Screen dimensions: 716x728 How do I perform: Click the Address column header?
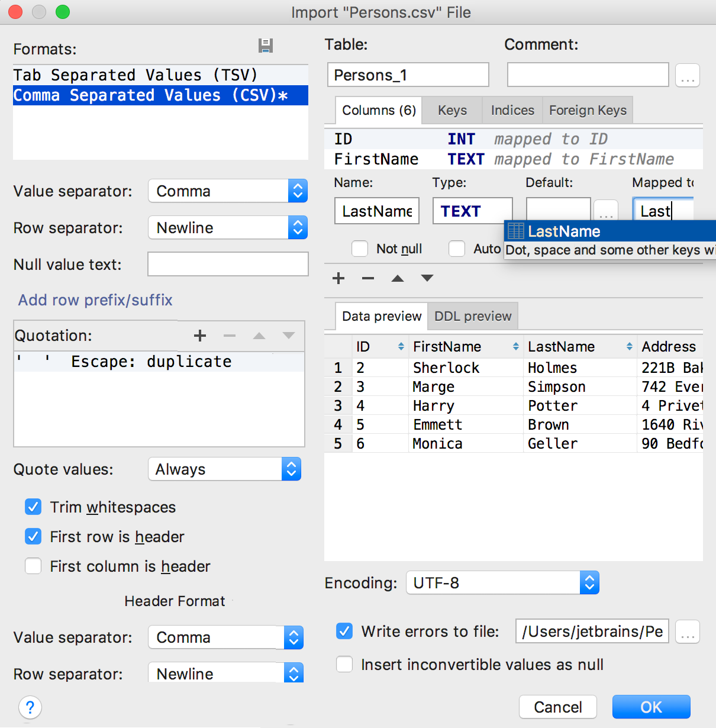click(670, 346)
